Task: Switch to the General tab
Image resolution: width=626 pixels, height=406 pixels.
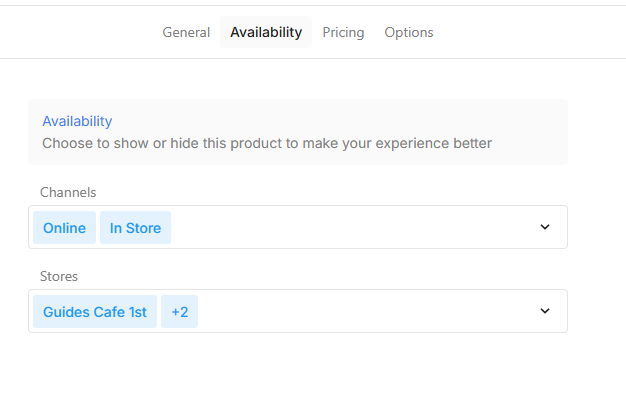Action: 186,32
